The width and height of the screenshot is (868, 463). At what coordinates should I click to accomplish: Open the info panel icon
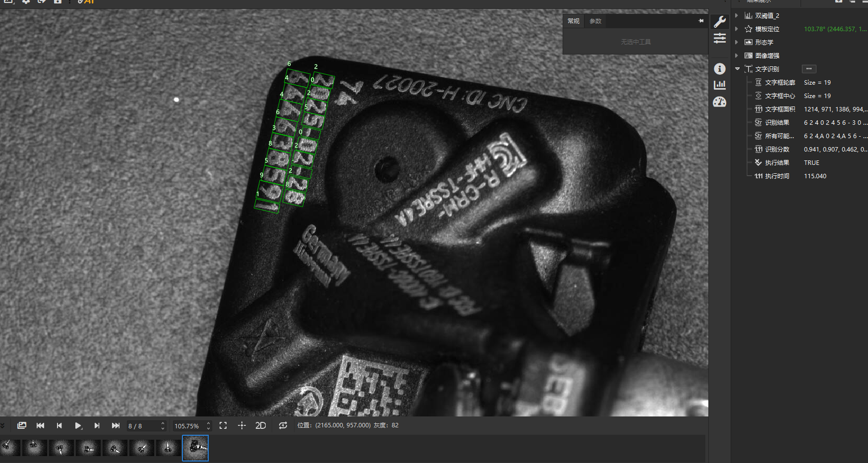[720, 69]
